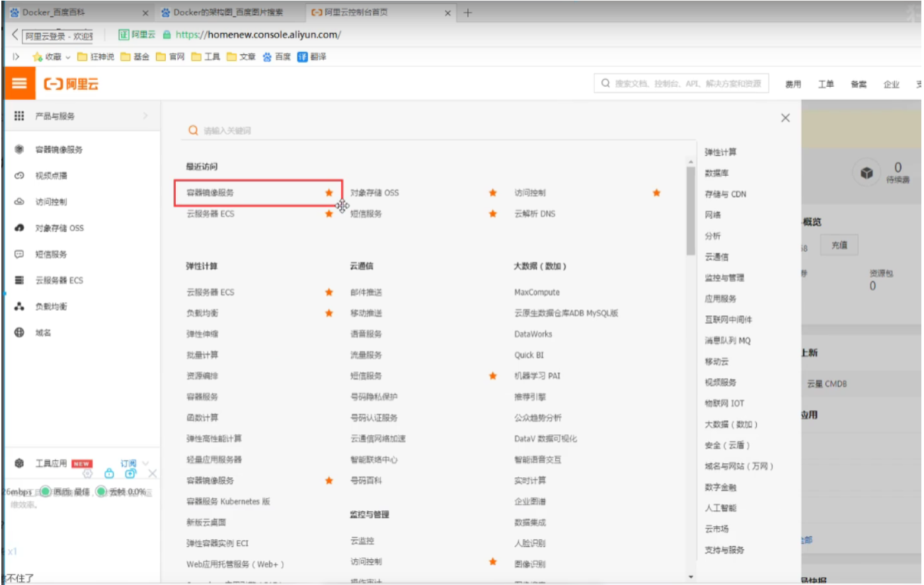Toggle the star next to 对象存储 OSS
Viewport: 924px width, 585px height.
[492, 192]
